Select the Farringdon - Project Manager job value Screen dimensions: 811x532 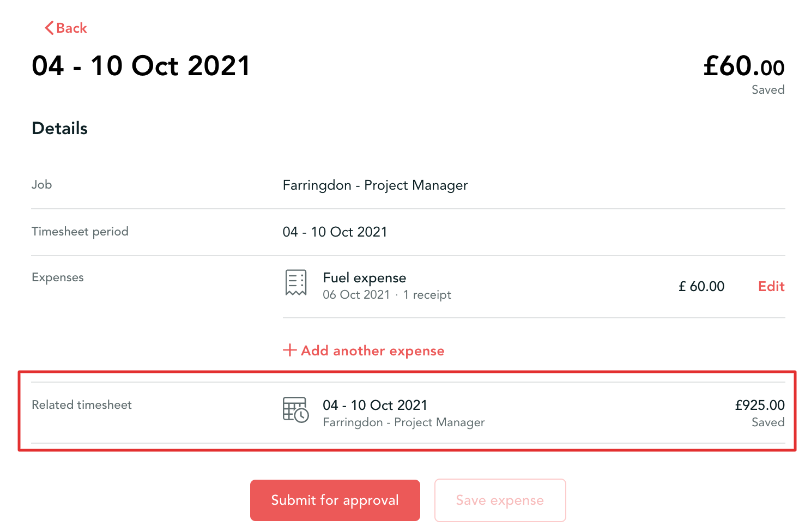click(x=375, y=185)
